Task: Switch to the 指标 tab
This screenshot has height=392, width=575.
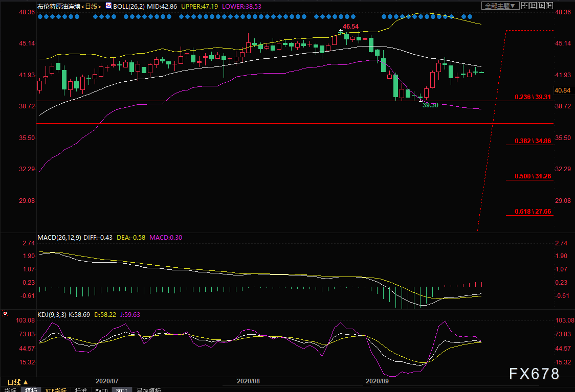Action: pos(10,390)
